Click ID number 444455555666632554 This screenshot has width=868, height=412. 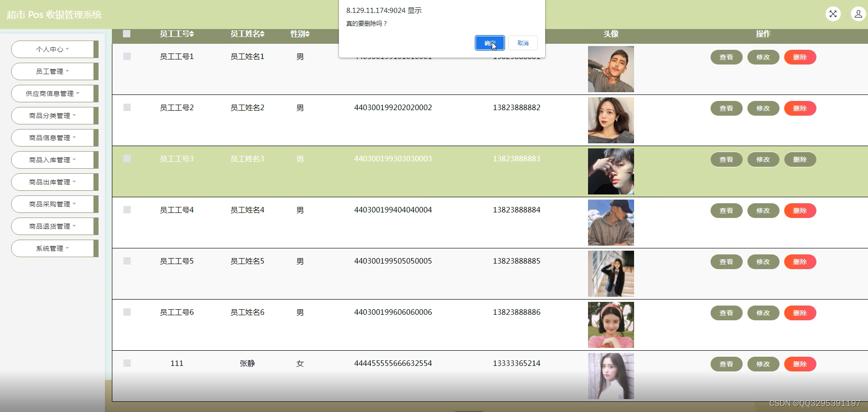[393, 364]
